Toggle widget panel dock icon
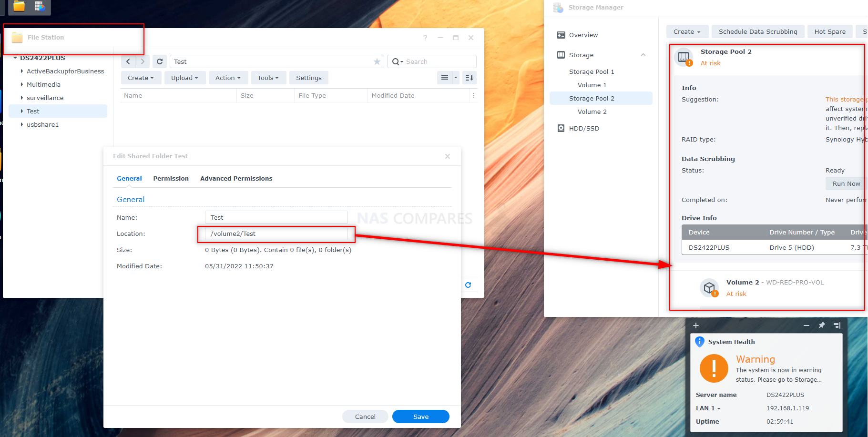 837,325
